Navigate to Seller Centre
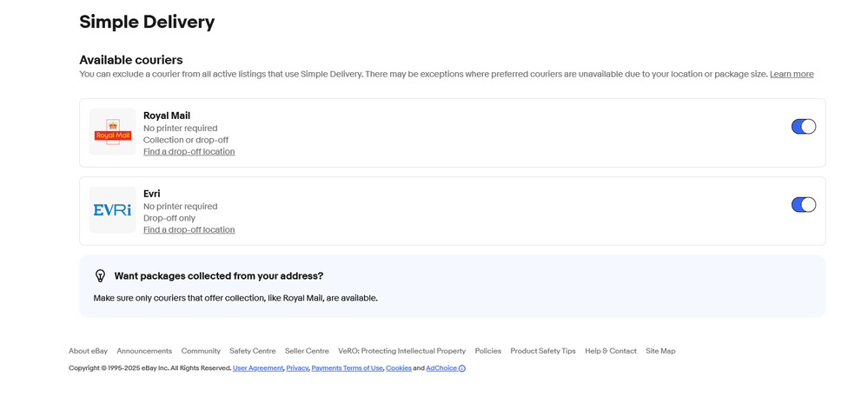868x397 pixels. pyautogui.click(x=307, y=351)
